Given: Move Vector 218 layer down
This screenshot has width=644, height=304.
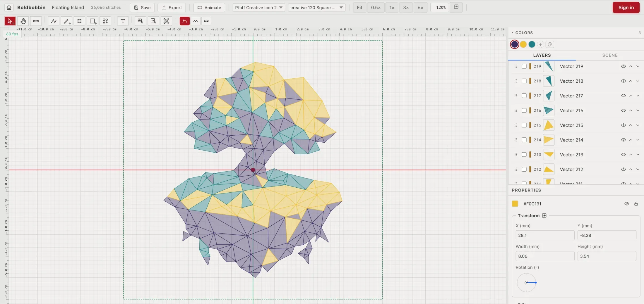Looking at the screenshot, I should click(x=638, y=81).
